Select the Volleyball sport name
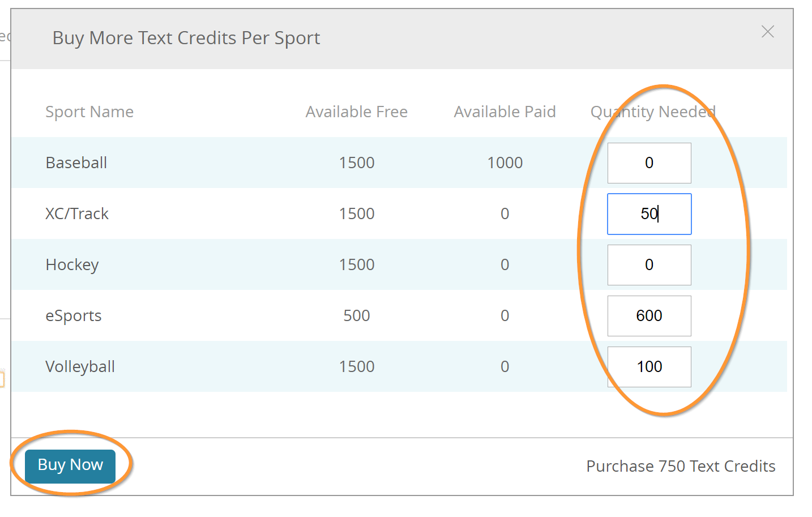 tap(80, 367)
